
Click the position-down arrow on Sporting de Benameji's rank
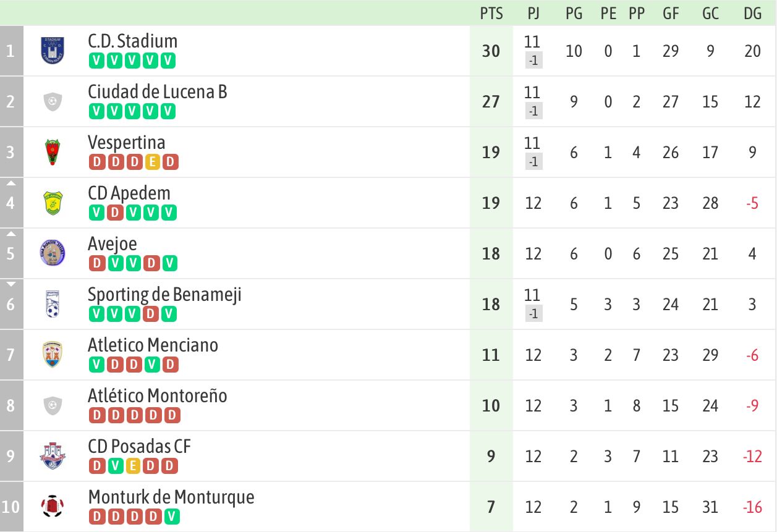pos(11,284)
